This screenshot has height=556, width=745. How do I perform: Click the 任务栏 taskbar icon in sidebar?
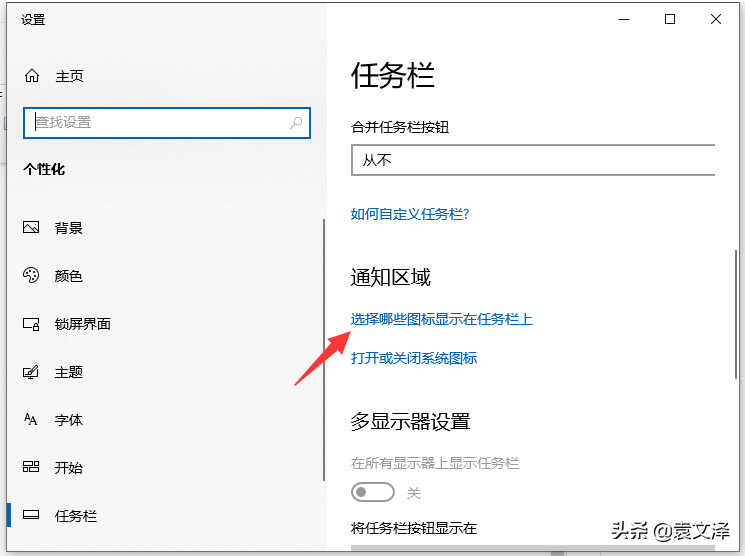pos(31,515)
